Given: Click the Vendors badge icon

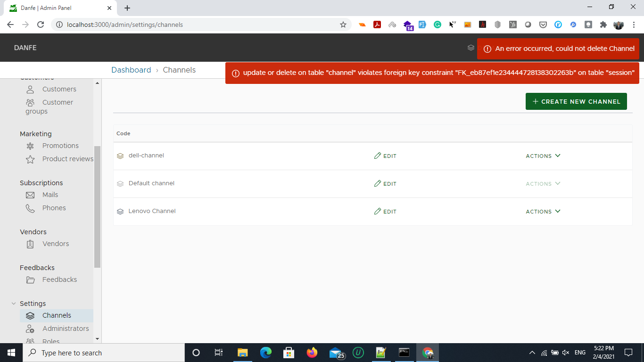Looking at the screenshot, I should point(30,244).
